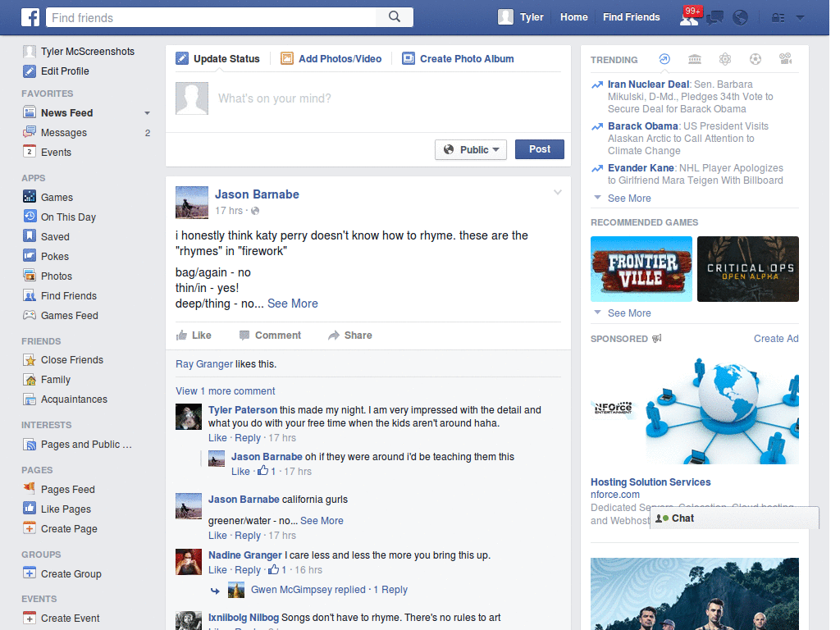The image size is (840, 630).
Task: Click Create Event calendar icon
Action: click(30, 618)
